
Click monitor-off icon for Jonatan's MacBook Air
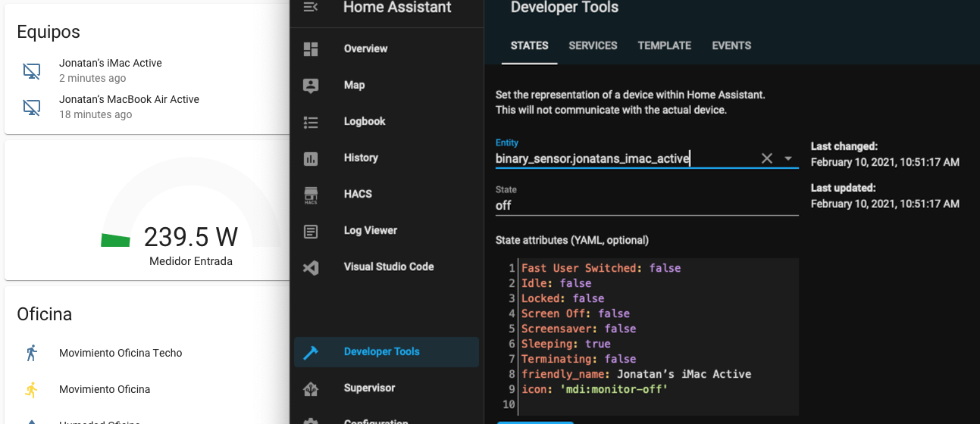tap(31, 108)
